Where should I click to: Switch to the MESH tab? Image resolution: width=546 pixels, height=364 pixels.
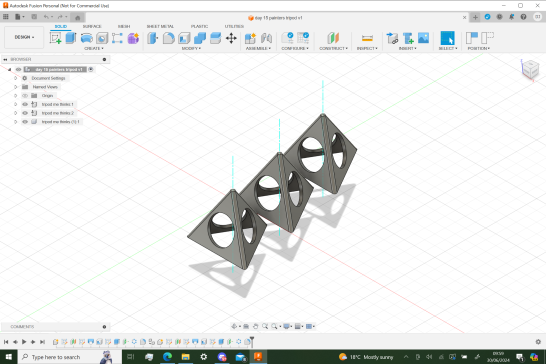point(124,26)
